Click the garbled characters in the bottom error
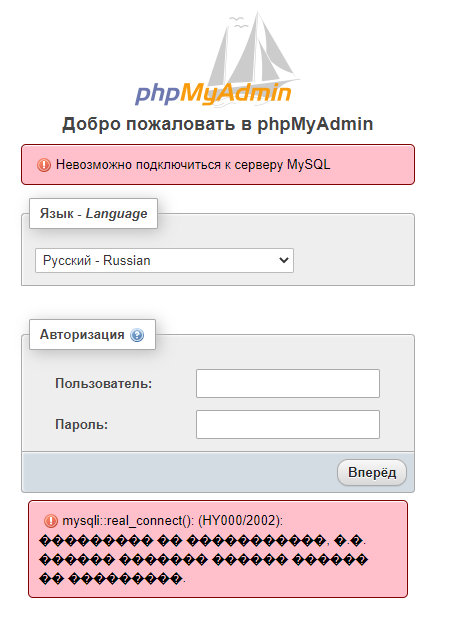 click(x=203, y=560)
